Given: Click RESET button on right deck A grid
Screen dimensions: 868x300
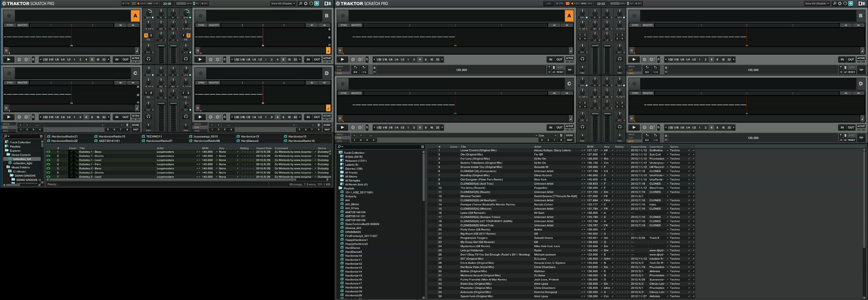Looking at the screenshot, I should pyautogui.click(x=560, y=72).
